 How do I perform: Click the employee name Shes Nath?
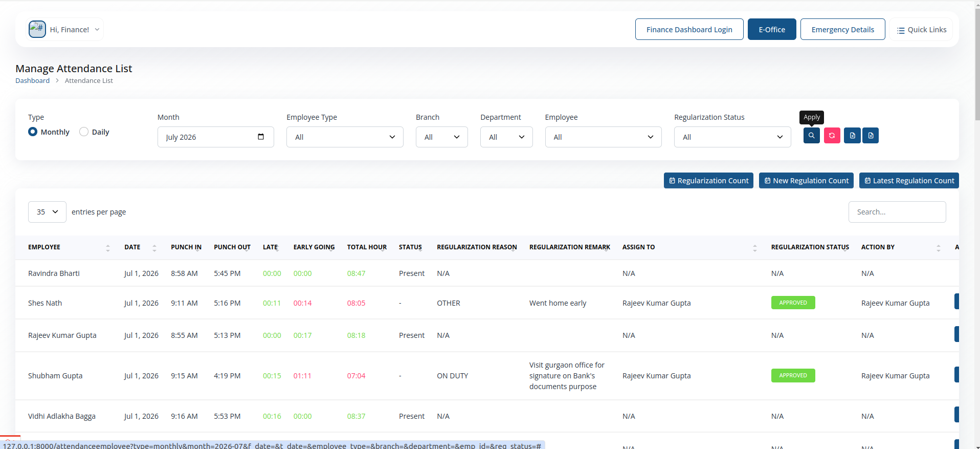[45, 303]
